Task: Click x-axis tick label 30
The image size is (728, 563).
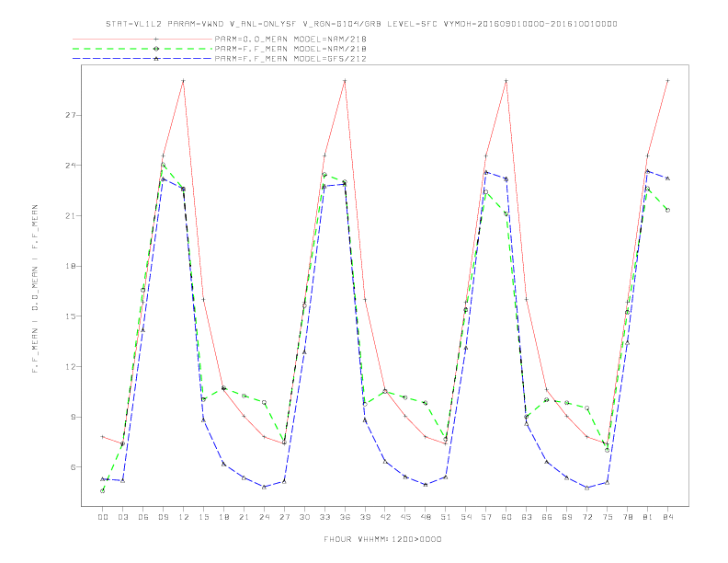Action: point(304,517)
